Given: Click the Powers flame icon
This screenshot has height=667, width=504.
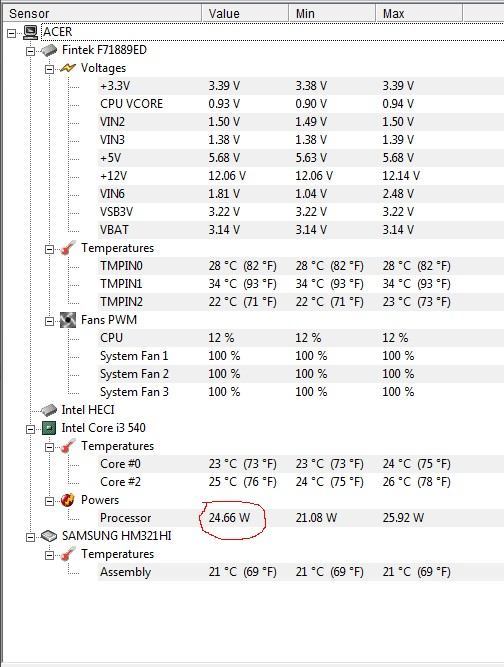Looking at the screenshot, I should 68,500.
